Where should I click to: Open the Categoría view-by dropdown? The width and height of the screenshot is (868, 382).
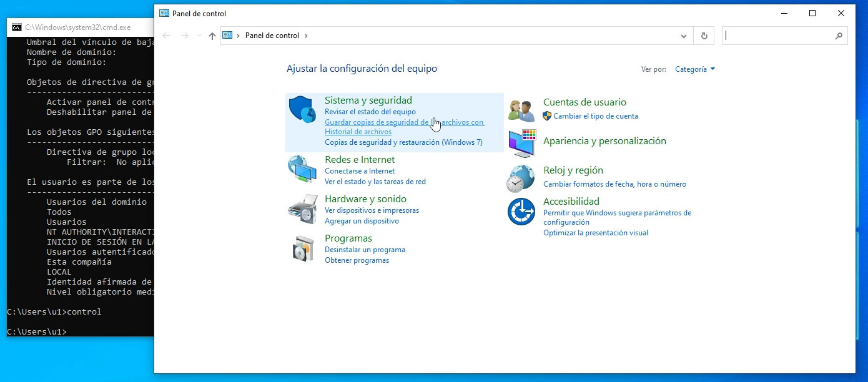[694, 69]
